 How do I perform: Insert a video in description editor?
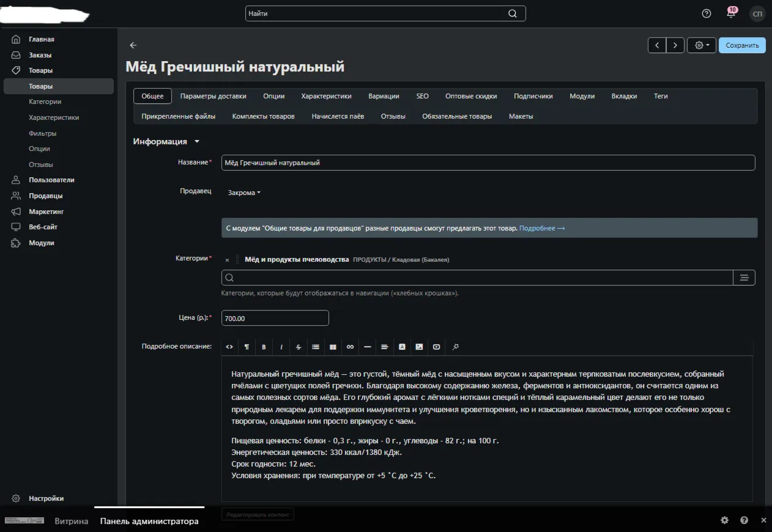(436, 347)
